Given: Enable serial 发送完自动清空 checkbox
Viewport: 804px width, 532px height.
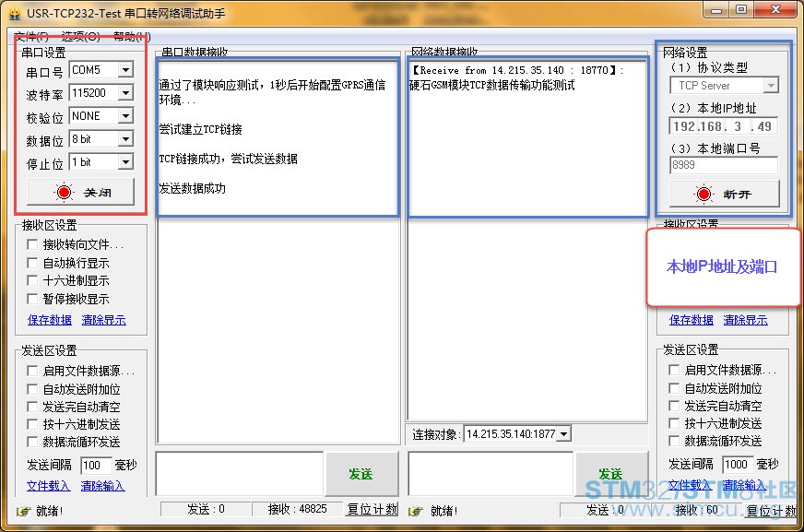Looking at the screenshot, I should tap(31, 407).
